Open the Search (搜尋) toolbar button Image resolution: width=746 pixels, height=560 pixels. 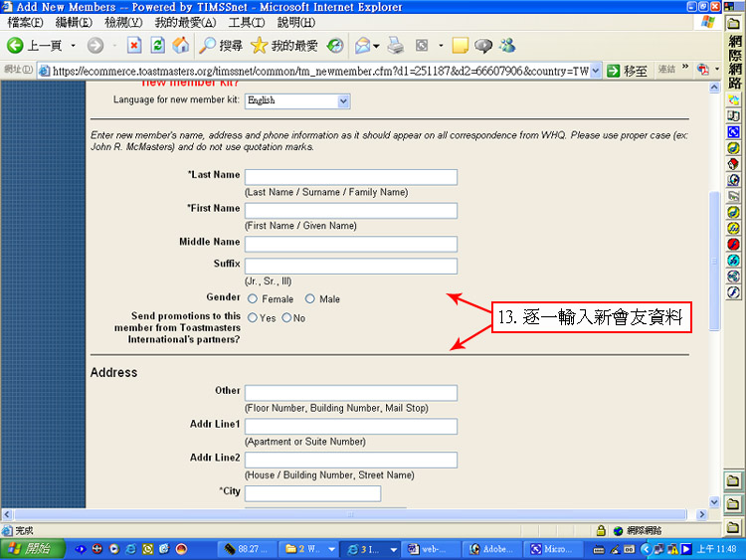tap(220, 46)
